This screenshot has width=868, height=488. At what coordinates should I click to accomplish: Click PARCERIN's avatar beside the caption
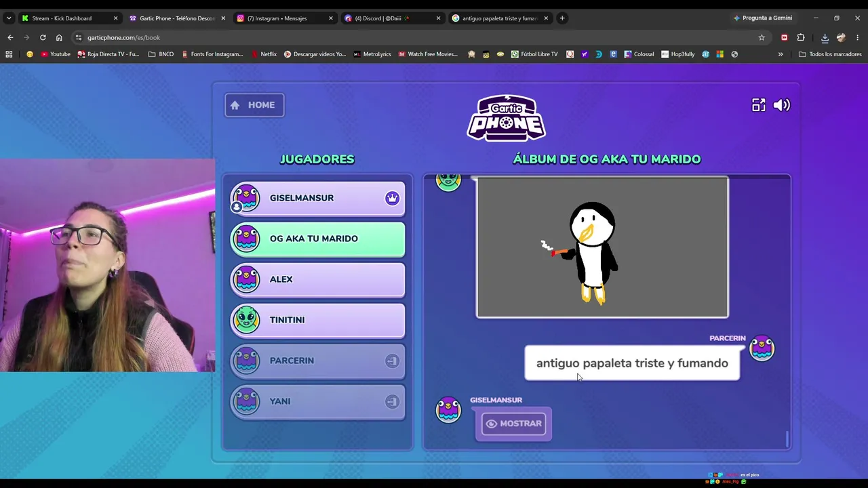point(762,348)
